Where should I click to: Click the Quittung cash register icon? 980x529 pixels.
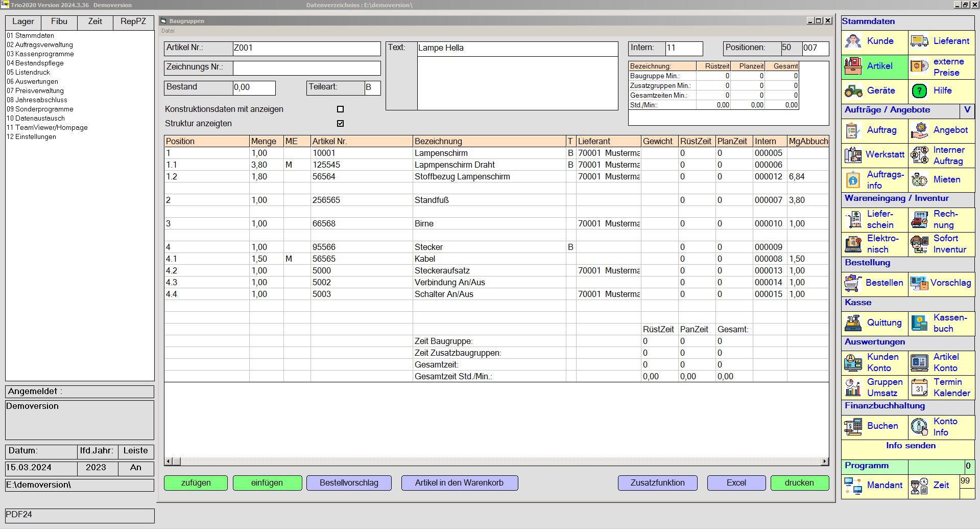click(x=853, y=323)
